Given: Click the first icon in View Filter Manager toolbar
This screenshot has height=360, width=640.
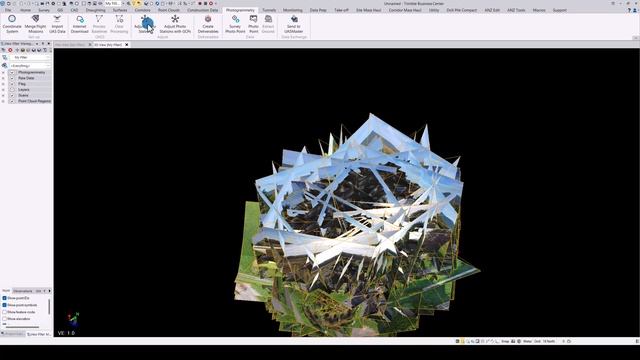Looking at the screenshot, I should point(4,50).
